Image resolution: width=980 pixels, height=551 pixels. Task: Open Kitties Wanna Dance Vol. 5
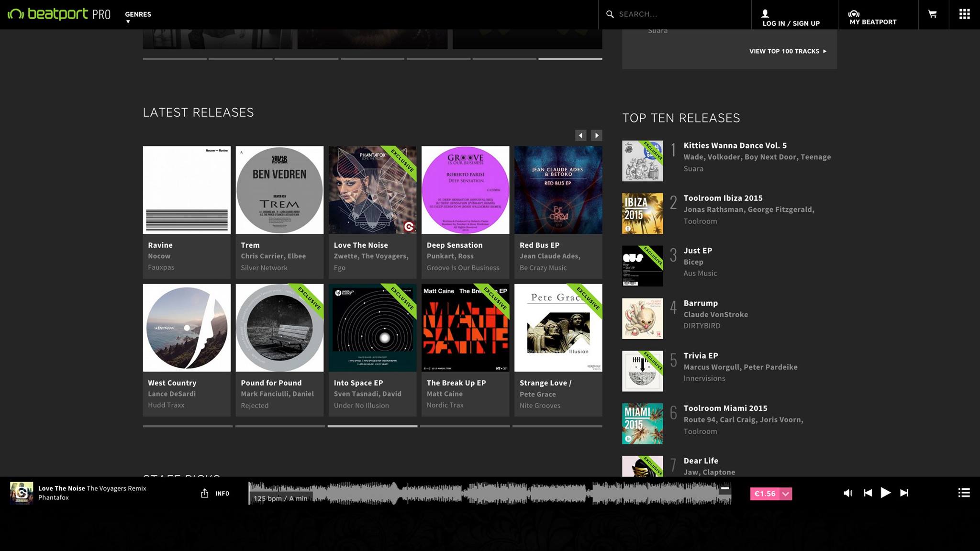coord(735,145)
